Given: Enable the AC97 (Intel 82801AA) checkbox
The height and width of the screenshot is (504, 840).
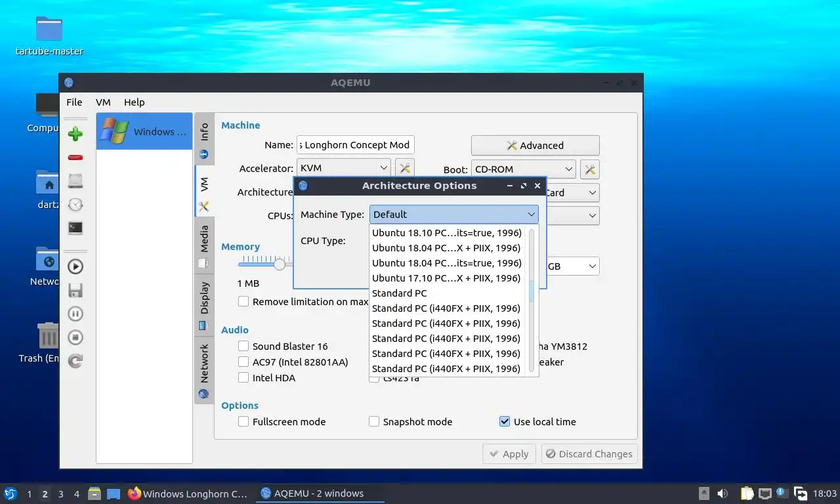Looking at the screenshot, I should click(243, 362).
